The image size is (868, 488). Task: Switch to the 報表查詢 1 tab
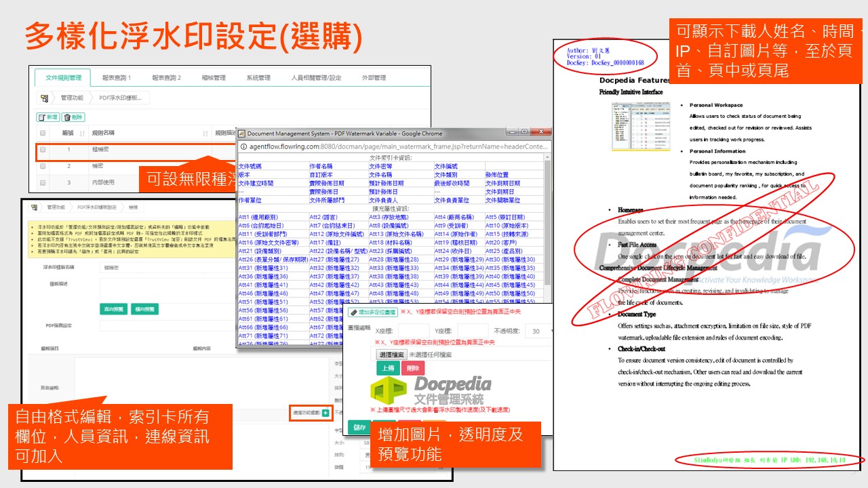117,78
